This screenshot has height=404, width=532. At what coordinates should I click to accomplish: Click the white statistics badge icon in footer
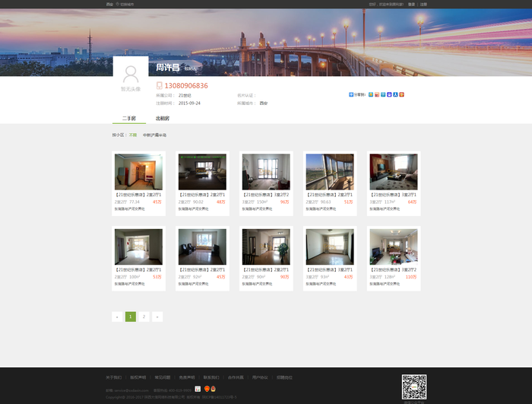pos(198,389)
